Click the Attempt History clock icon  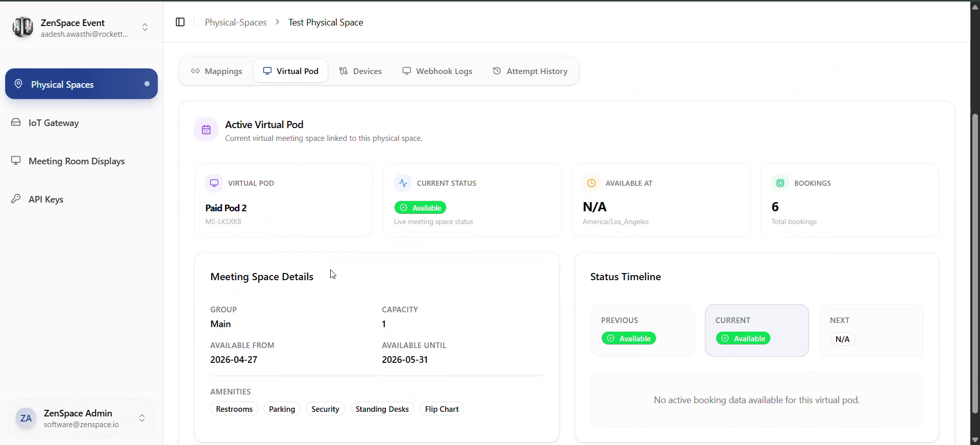click(497, 71)
